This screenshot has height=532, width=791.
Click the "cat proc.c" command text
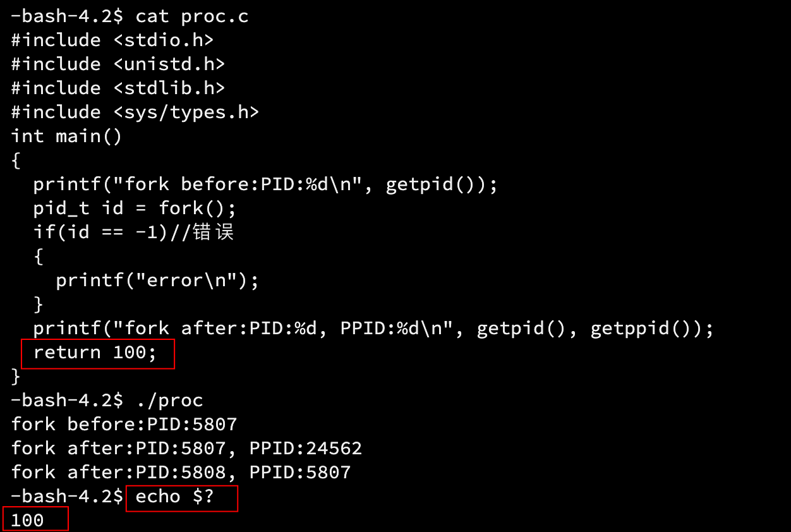tap(192, 16)
